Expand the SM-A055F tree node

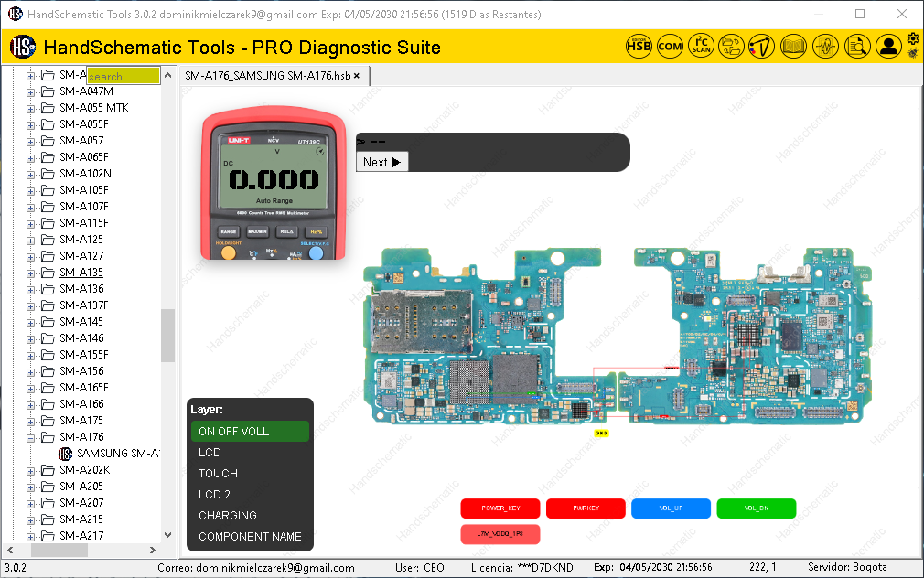[30, 125]
